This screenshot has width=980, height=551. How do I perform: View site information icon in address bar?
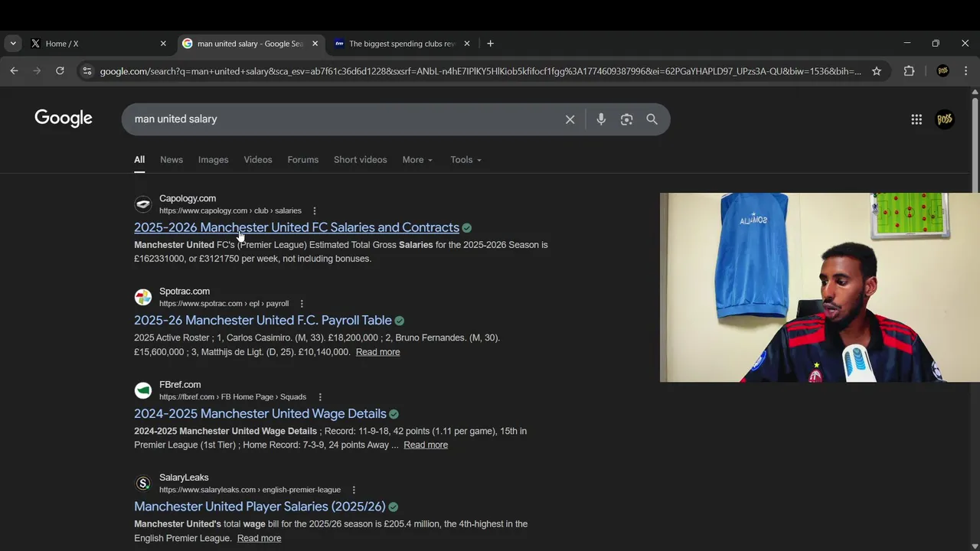[x=87, y=71]
